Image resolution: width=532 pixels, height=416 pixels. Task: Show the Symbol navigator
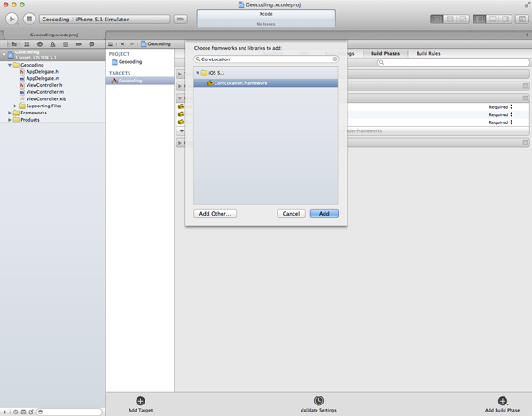(27, 44)
